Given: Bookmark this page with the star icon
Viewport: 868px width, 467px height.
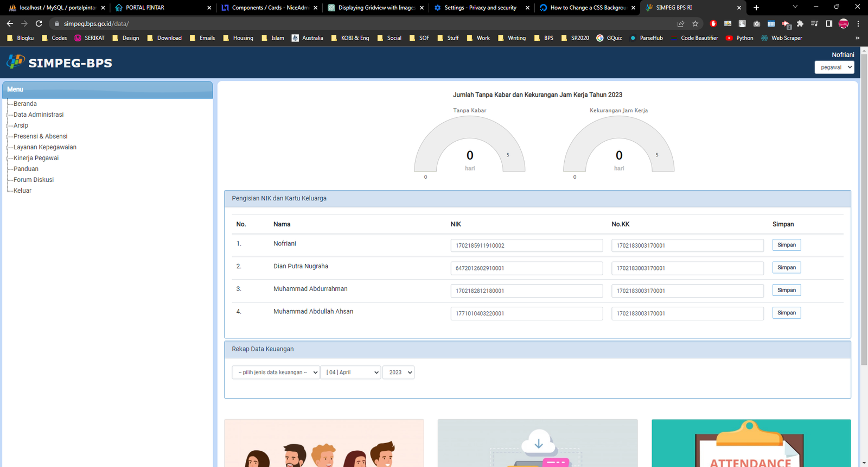Looking at the screenshot, I should [695, 23].
